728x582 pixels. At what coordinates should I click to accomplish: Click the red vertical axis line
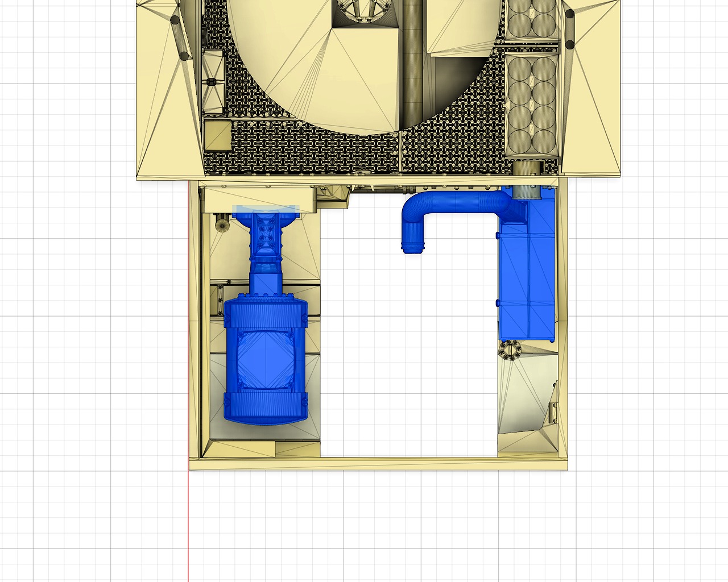(x=188, y=523)
